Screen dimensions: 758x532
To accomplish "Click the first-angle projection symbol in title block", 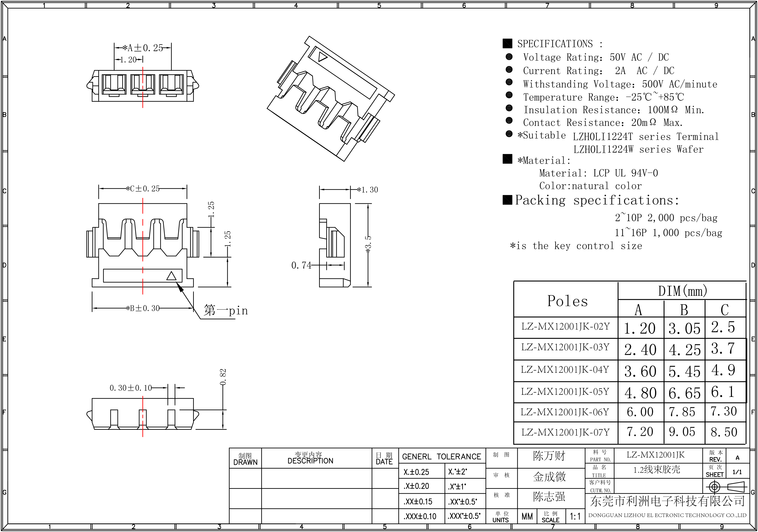I will pyautogui.click(x=726, y=487).
